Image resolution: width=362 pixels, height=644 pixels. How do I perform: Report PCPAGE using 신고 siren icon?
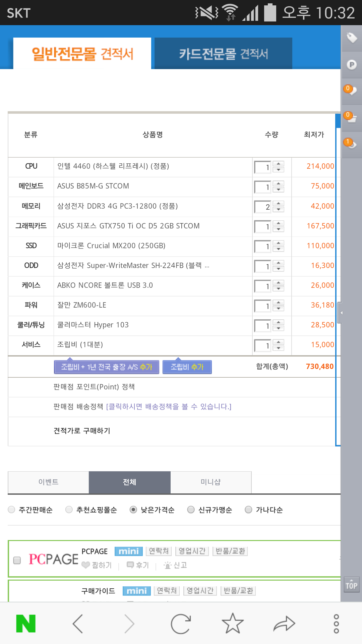click(168, 565)
